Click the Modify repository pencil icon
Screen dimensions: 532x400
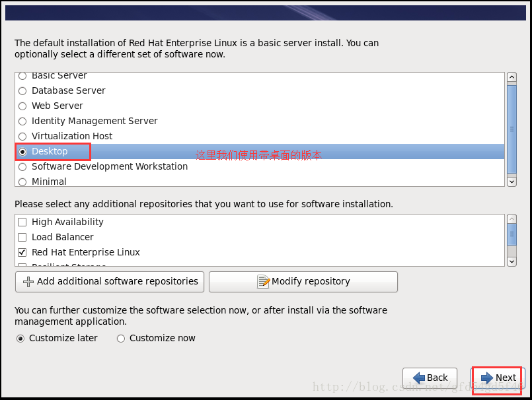pyautogui.click(x=262, y=282)
